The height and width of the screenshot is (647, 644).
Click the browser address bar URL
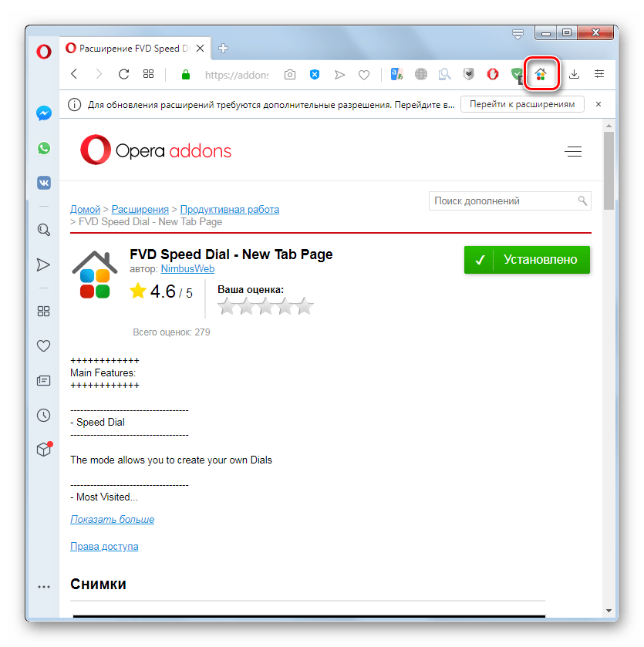coord(237,75)
